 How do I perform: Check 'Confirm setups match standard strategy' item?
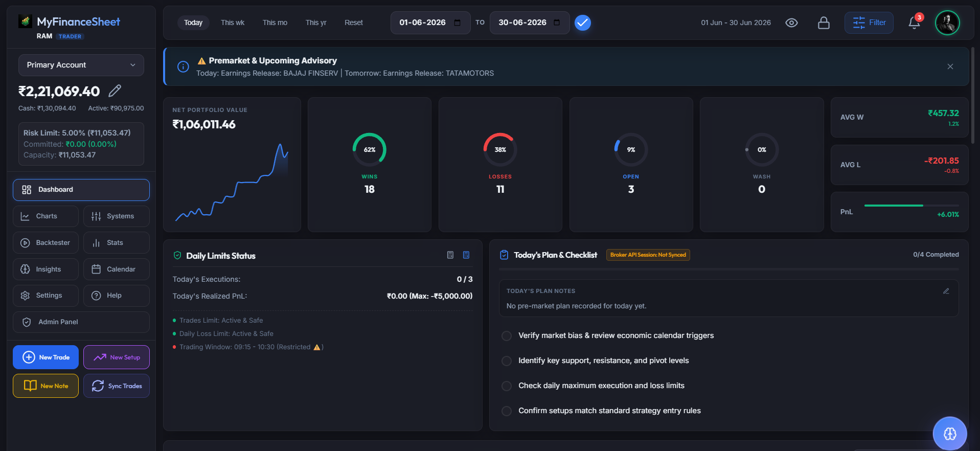(x=507, y=411)
